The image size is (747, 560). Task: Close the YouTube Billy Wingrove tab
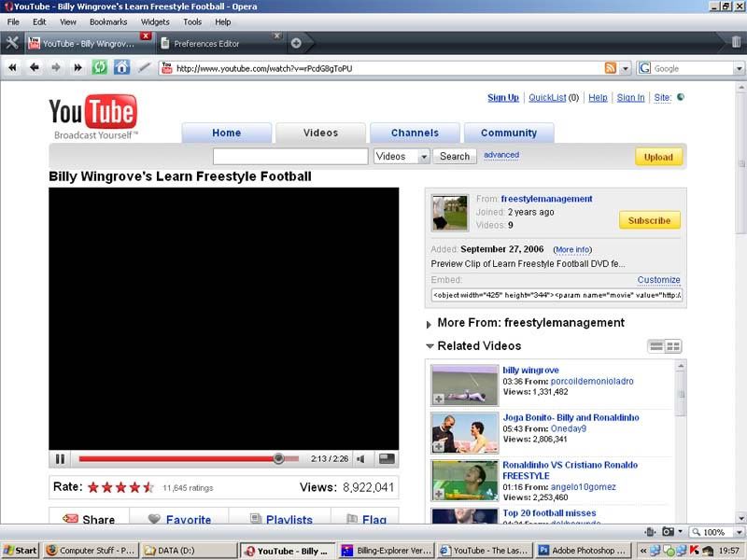146,36
